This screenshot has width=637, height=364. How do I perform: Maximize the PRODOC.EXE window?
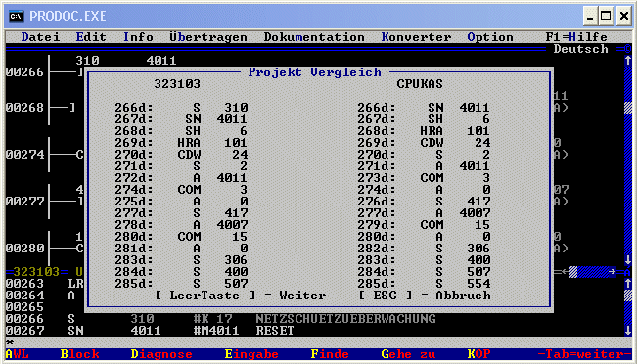606,17
